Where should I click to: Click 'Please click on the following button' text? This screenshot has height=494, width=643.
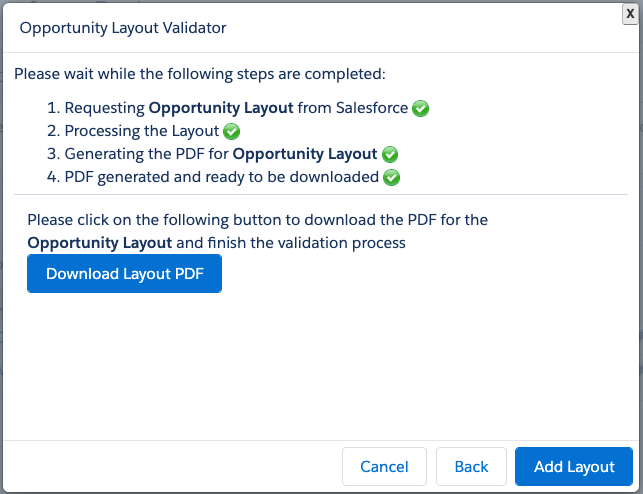(x=257, y=219)
